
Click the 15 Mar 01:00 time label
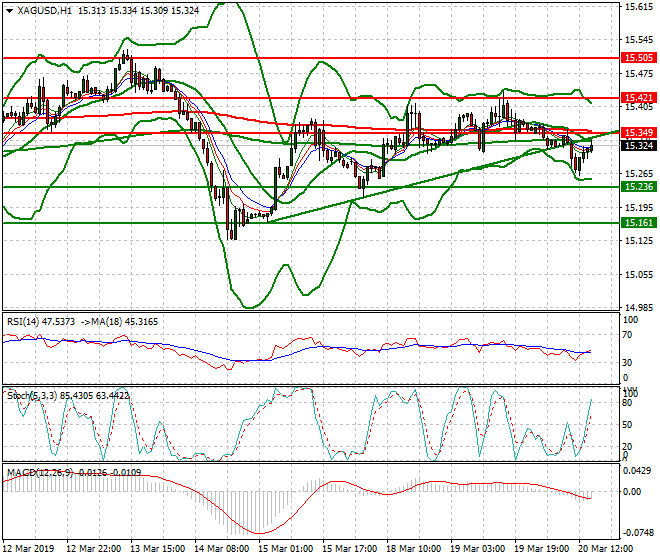(x=285, y=549)
